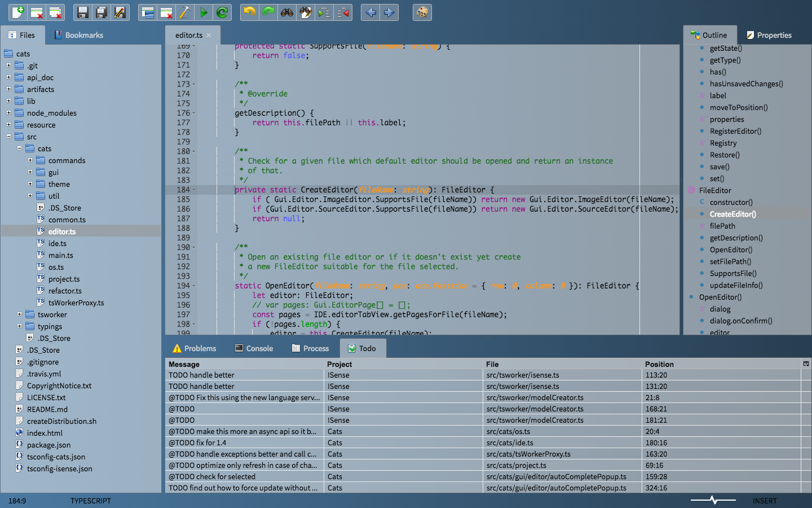The image size is (812, 508).
Task: Open find and replace binoculars-pencil icon
Action: point(306,12)
